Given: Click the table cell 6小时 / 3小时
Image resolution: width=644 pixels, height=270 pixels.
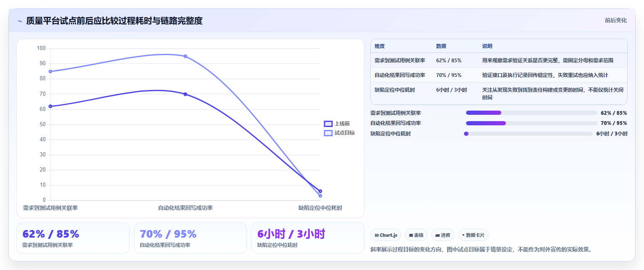Looking at the screenshot, I should 451,90.
